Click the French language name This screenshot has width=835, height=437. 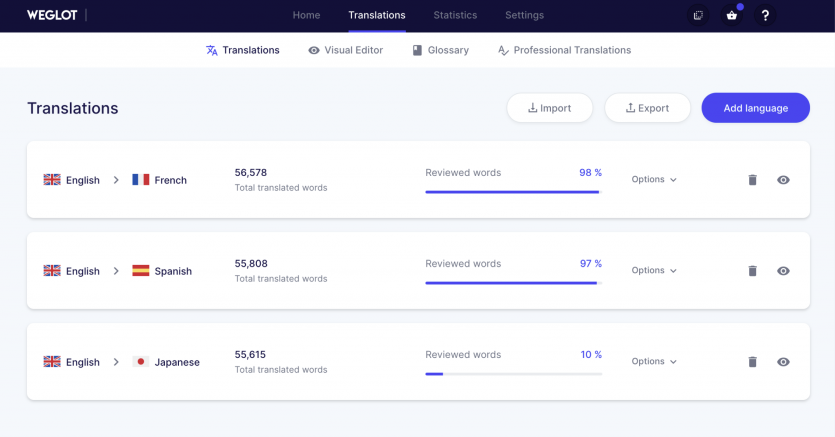[x=170, y=180]
